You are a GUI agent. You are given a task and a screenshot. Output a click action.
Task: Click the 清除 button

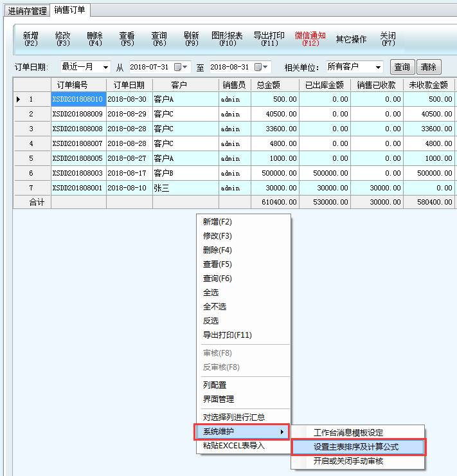429,67
